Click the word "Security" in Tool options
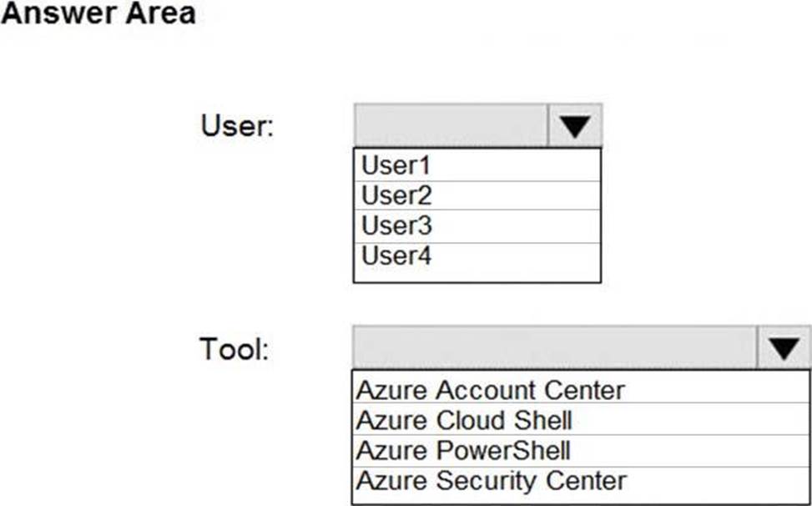The height and width of the screenshot is (506, 812). pyautogui.click(x=490, y=480)
